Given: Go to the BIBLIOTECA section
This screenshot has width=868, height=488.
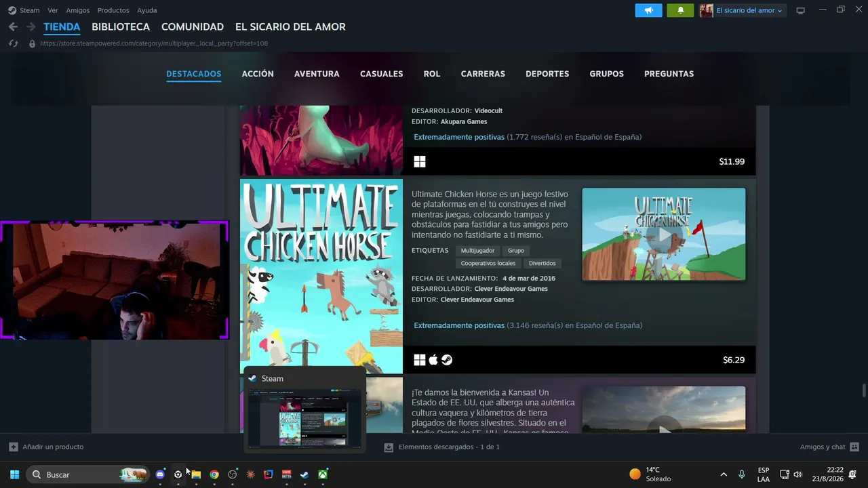Looking at the screenshot, I should (x=121, y=27).
